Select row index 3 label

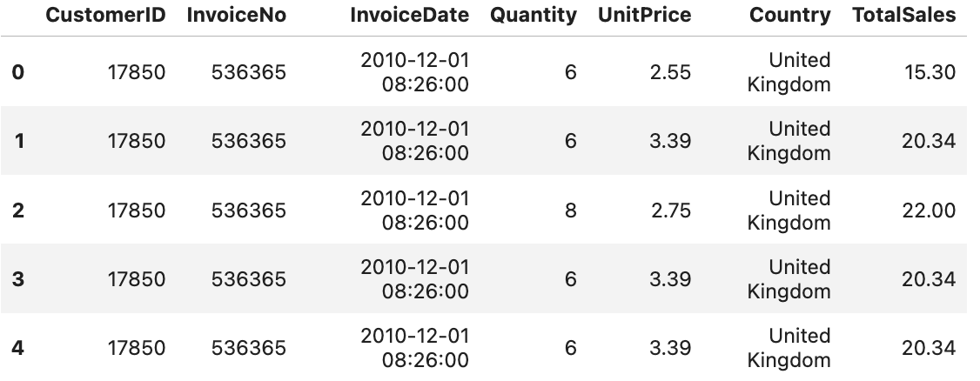pyautogui.click(x=17, y=279)
